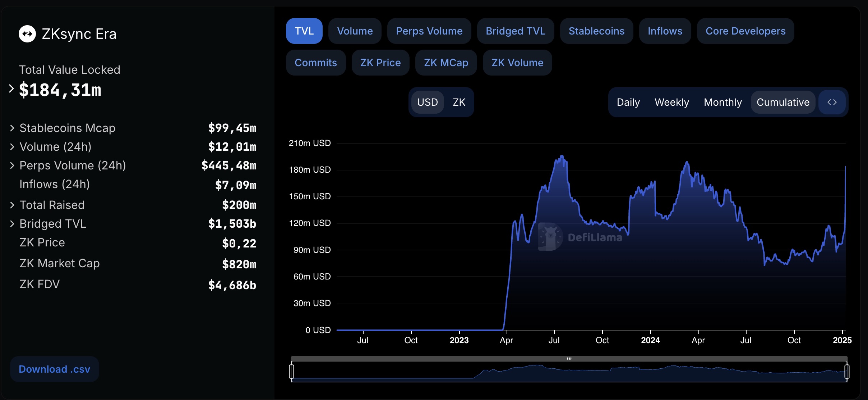868x400 pixels.
Task: Click the top bar of the range selector
Action: tap(569, 359)
